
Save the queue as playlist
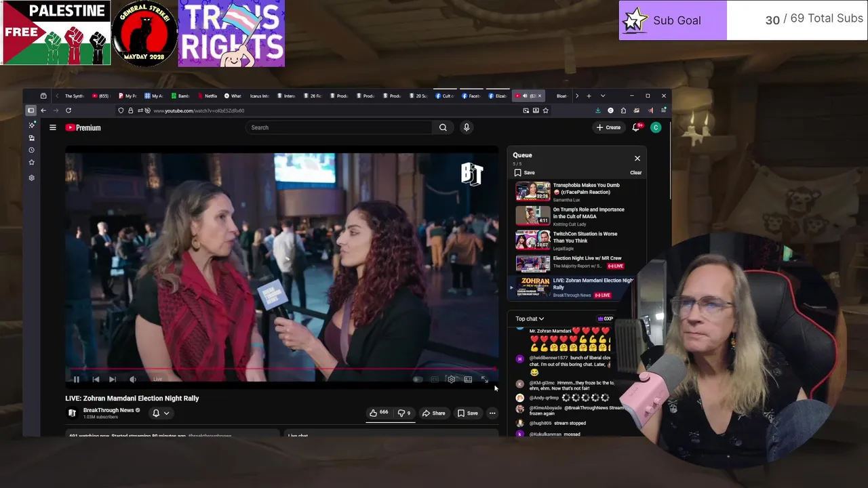[x=524, y=173]
